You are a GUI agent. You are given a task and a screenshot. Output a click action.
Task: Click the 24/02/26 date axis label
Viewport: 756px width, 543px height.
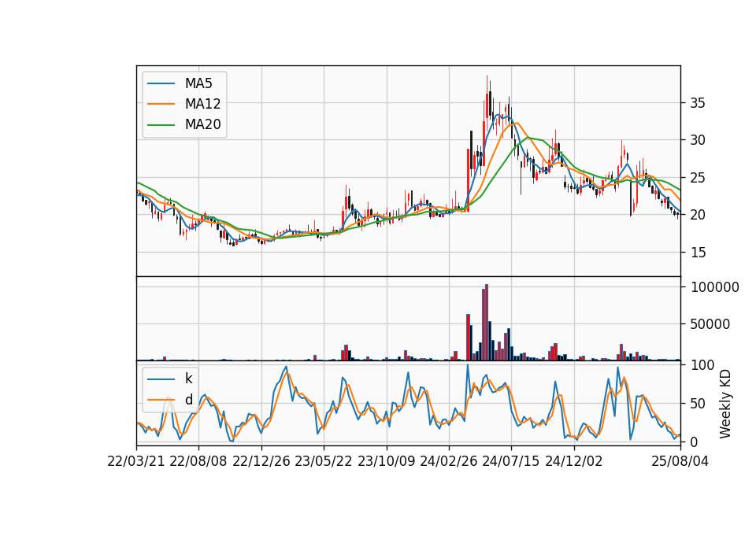(448, 461)
